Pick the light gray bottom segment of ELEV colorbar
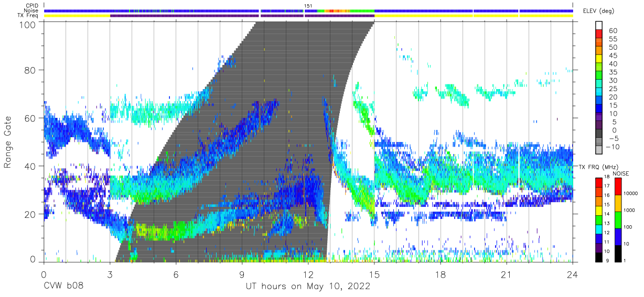 tap(599, 150)
